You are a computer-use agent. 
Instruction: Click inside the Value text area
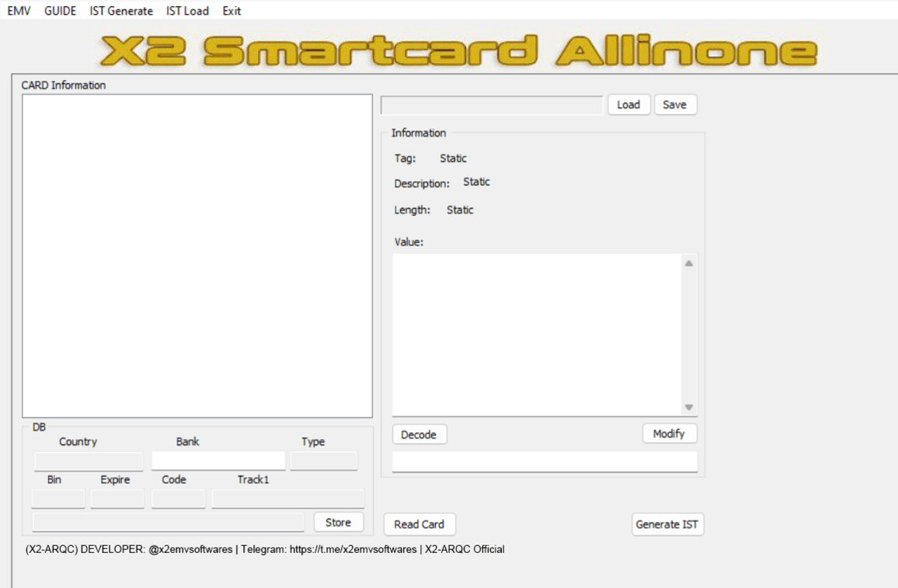click(537, 335)
